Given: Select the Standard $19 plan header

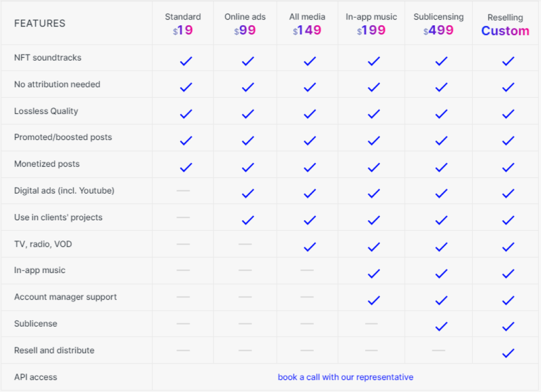Looking at the screenshot, I should click(x=183, y=24).
